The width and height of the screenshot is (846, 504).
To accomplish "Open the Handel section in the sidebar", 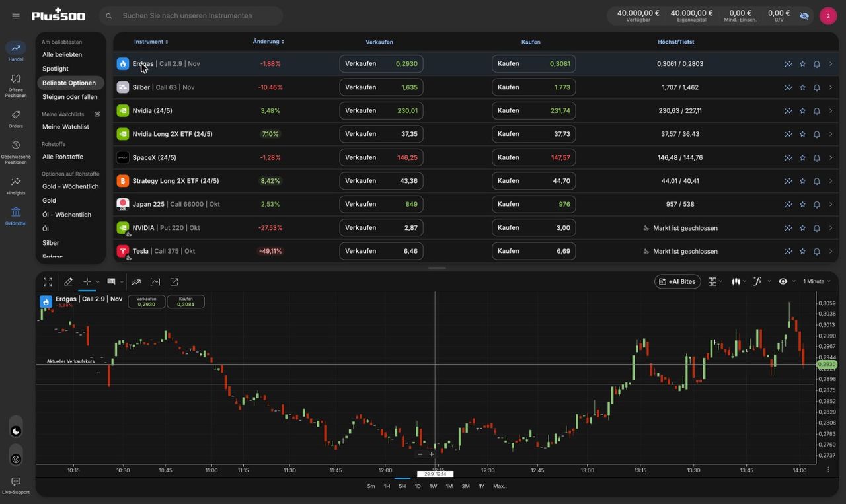I will (16, 52).
